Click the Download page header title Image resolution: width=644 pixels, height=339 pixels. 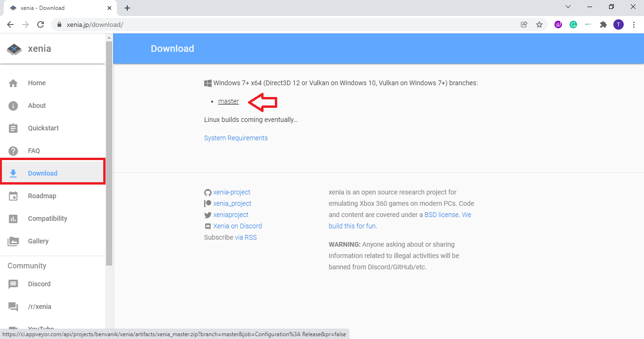pyautogui.click(x=173, y=48)
